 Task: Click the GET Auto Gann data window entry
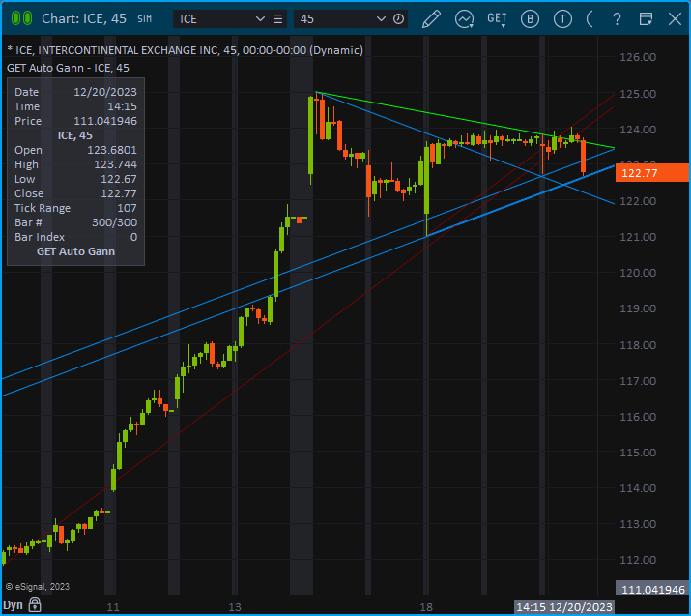point(75,251)
